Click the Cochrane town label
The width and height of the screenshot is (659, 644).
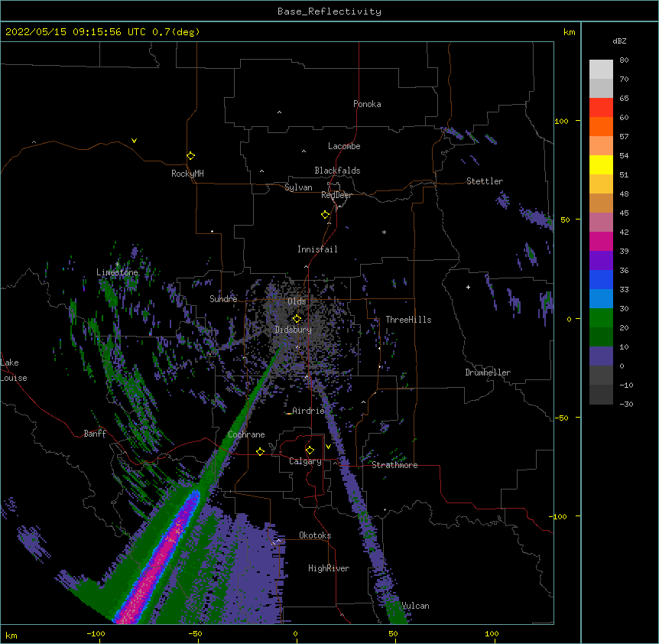pos(246,434)
